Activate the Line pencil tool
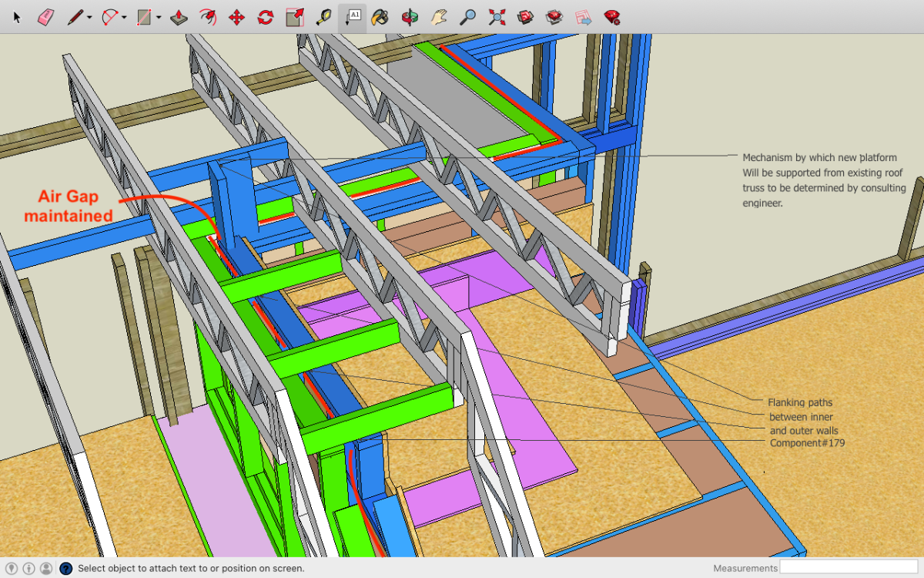This screenshot has height=578, width=924. [75, 16]
